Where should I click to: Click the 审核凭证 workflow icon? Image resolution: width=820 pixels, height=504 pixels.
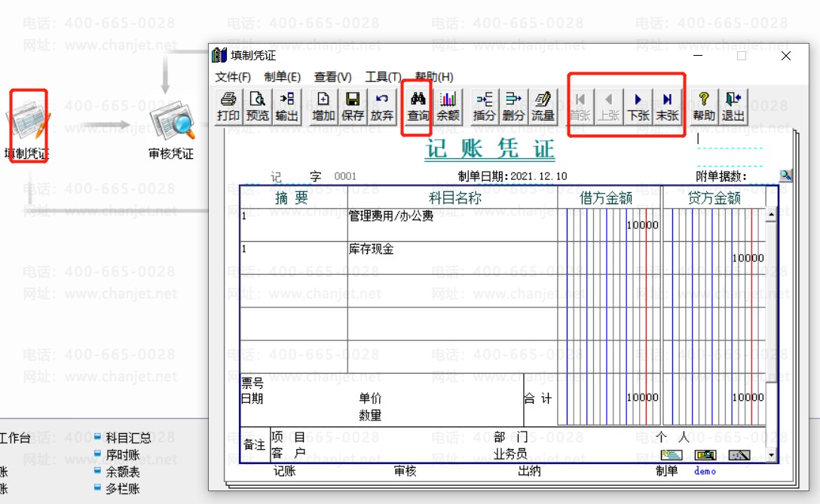click(172, 130)
